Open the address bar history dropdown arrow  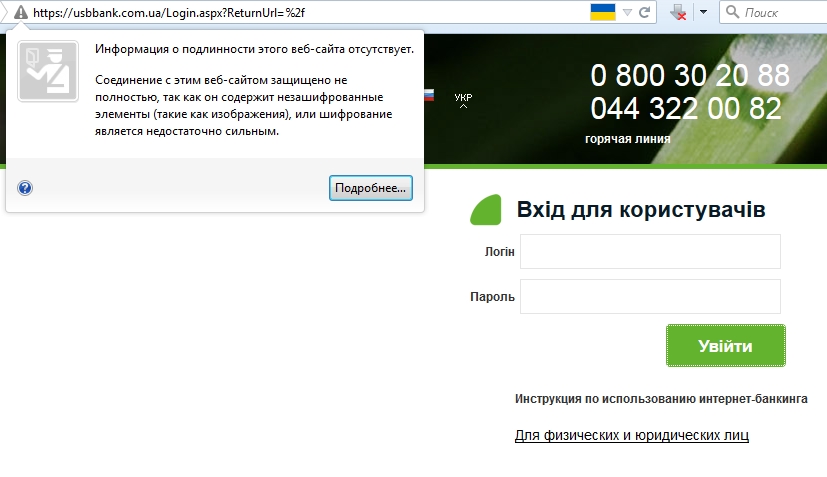[x=627, y=12]
